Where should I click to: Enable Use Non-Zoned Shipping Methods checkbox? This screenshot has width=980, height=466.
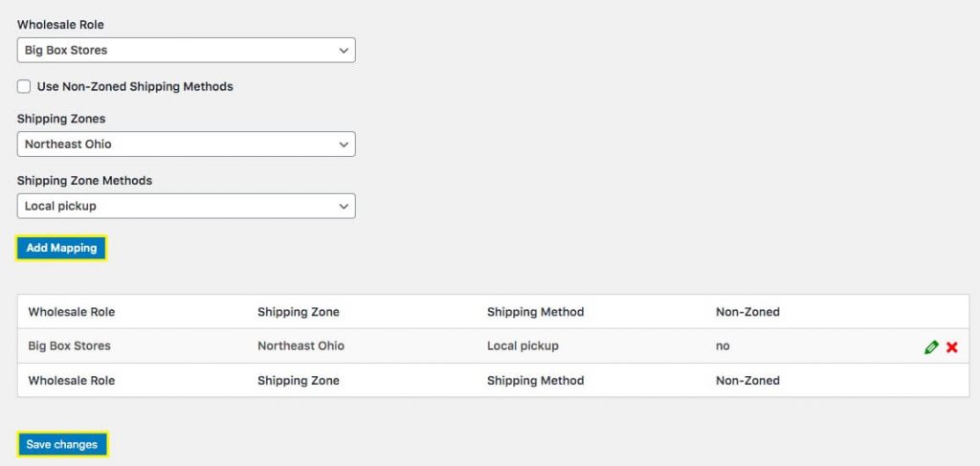tap(24, 86)
